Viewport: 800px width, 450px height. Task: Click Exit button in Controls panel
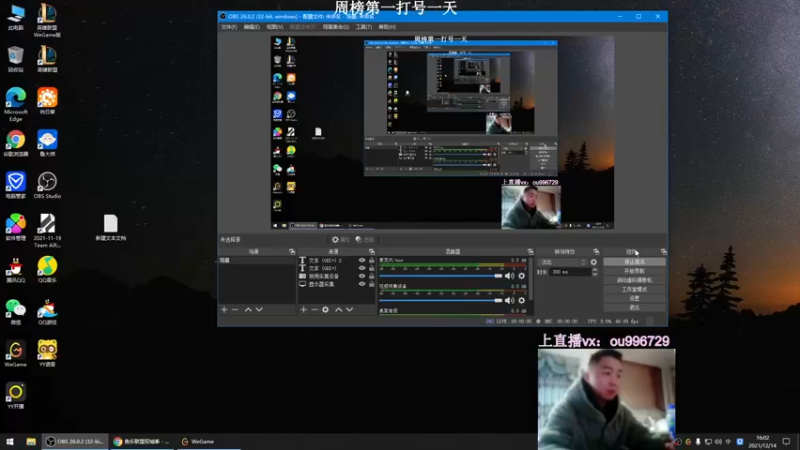(634, 307)
